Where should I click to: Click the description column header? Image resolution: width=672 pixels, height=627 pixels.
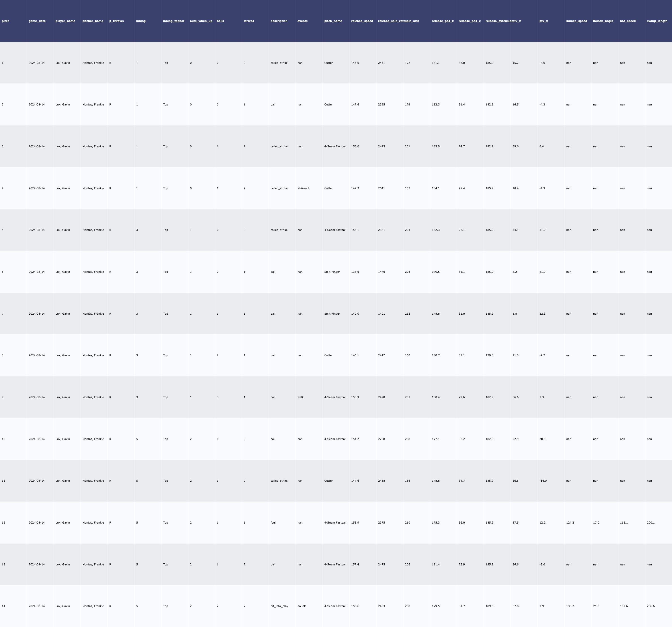[278, 21]
